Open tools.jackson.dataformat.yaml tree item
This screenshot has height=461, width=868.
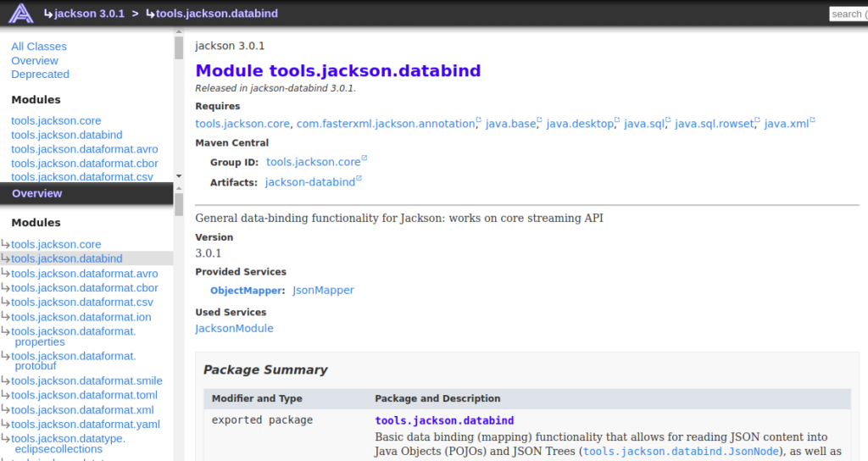tap(86, 425)
